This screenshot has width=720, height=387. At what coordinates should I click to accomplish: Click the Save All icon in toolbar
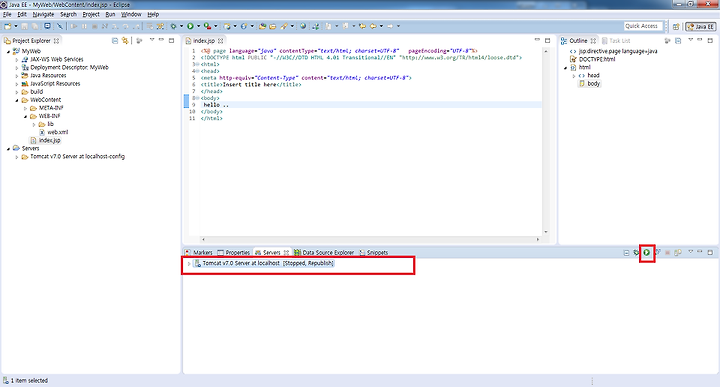tap(34, 26)
